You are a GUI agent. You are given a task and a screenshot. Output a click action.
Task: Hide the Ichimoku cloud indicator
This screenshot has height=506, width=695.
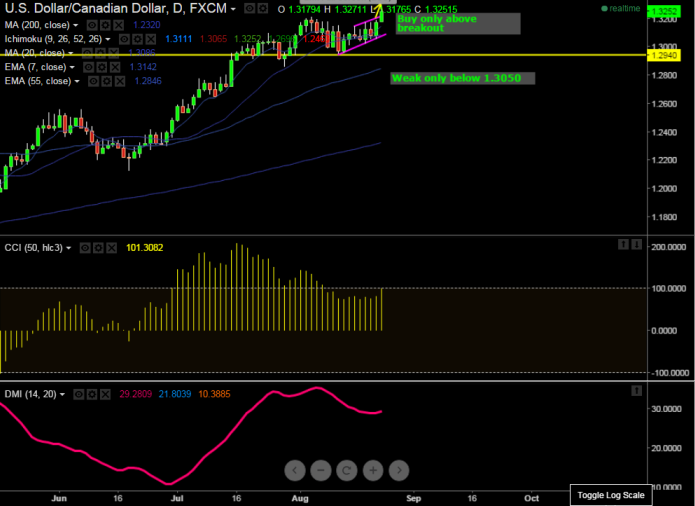click(125, 39)
